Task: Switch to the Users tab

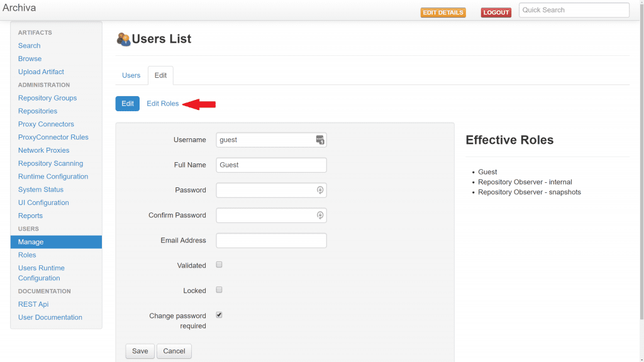Action: 131,75
